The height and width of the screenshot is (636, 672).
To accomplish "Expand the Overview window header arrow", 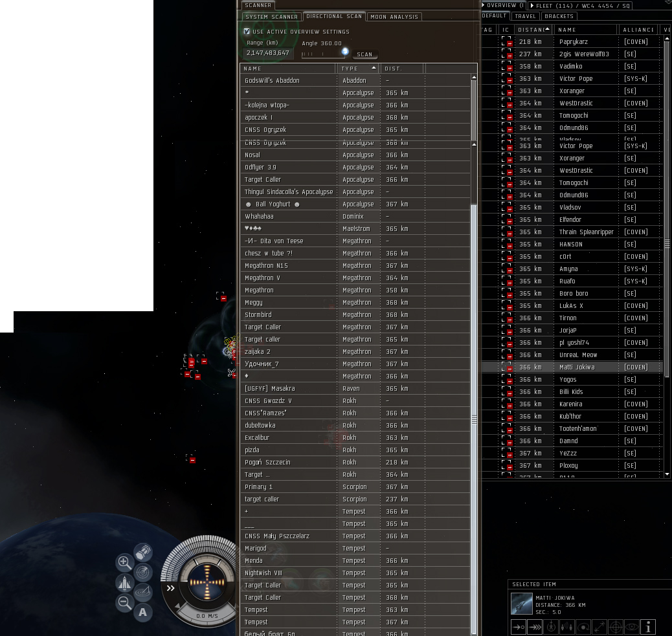I will (x=484, y=5).
